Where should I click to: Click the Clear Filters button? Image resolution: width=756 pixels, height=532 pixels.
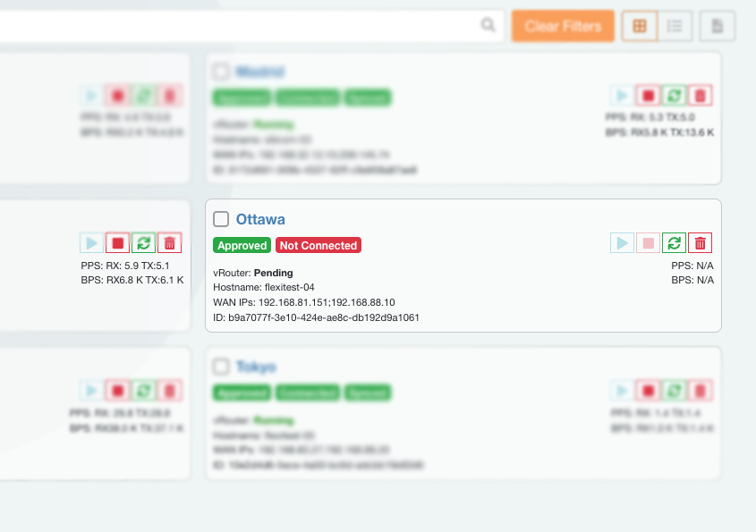coord(563,26)
